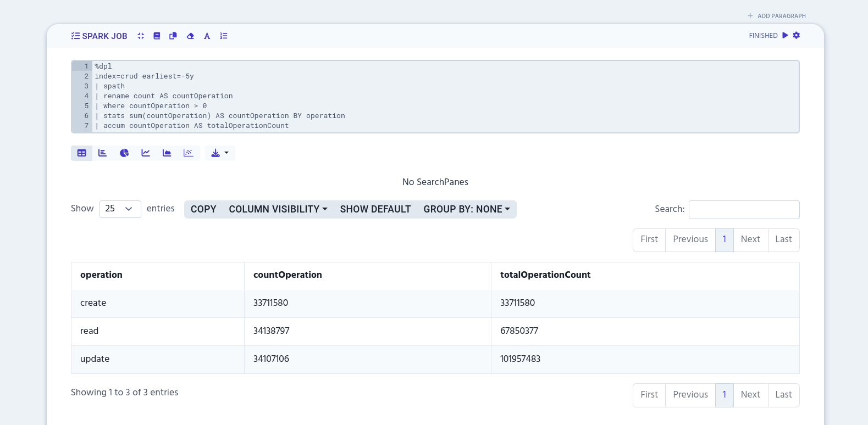Image resolution: width=868 pixels, height=425 pixels.
Task: Click the 'No SearchPanes' text
Action: [435, 182]
